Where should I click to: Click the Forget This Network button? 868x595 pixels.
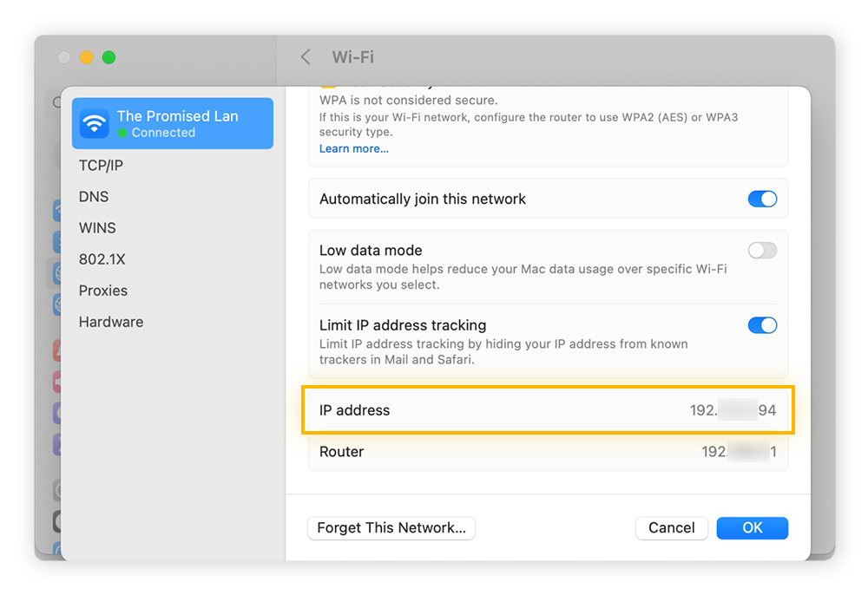pos(391,527)
